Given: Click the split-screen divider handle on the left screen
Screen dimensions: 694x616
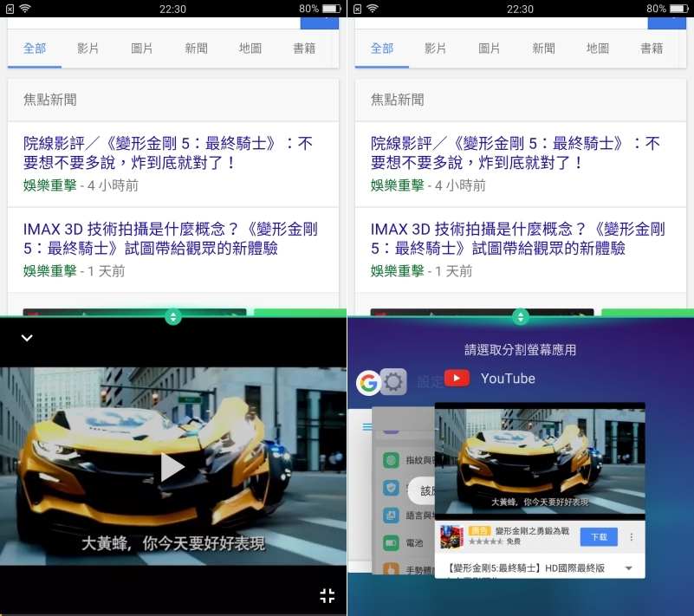Looking at the screenshot, I should tap(173, 316).
